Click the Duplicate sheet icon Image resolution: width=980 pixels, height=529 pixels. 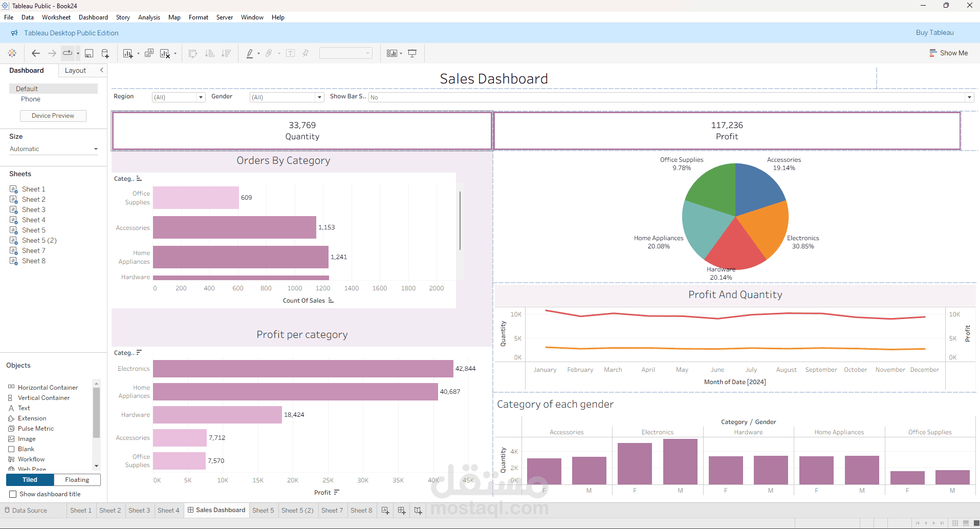[149, 53]
